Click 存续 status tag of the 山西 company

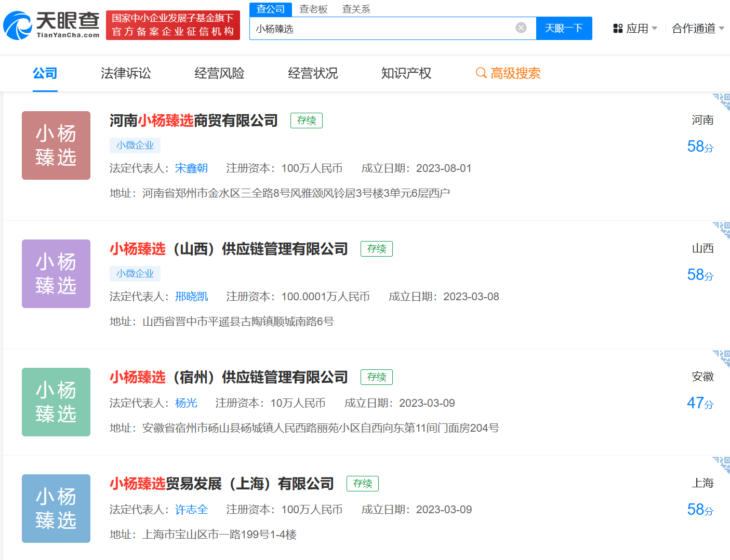click(x=377, y=249)
